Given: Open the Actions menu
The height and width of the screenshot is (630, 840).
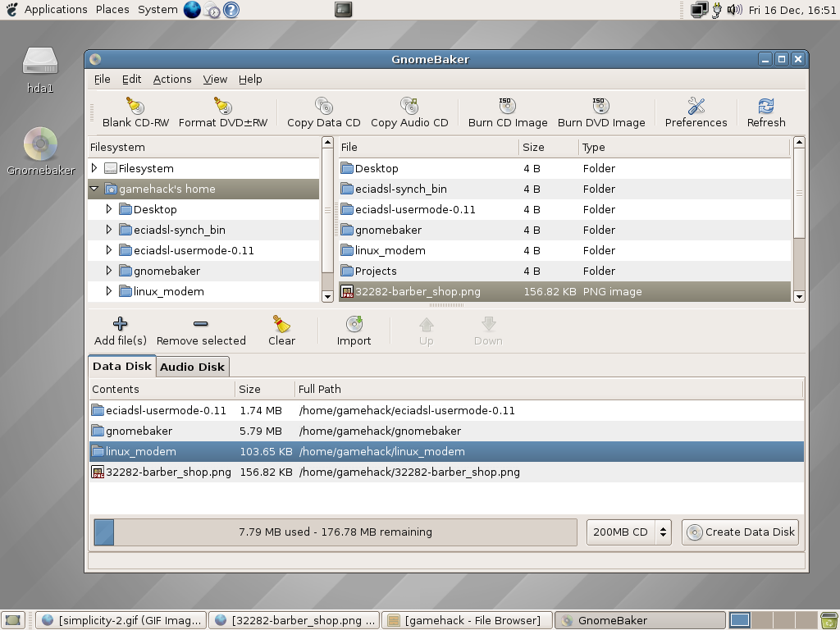Looking at the screenshot, I should 172,80.
